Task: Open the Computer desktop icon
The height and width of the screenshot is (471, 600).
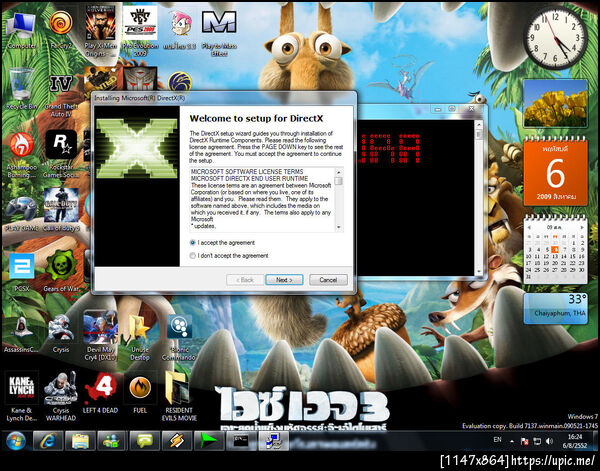Action: 21,31
